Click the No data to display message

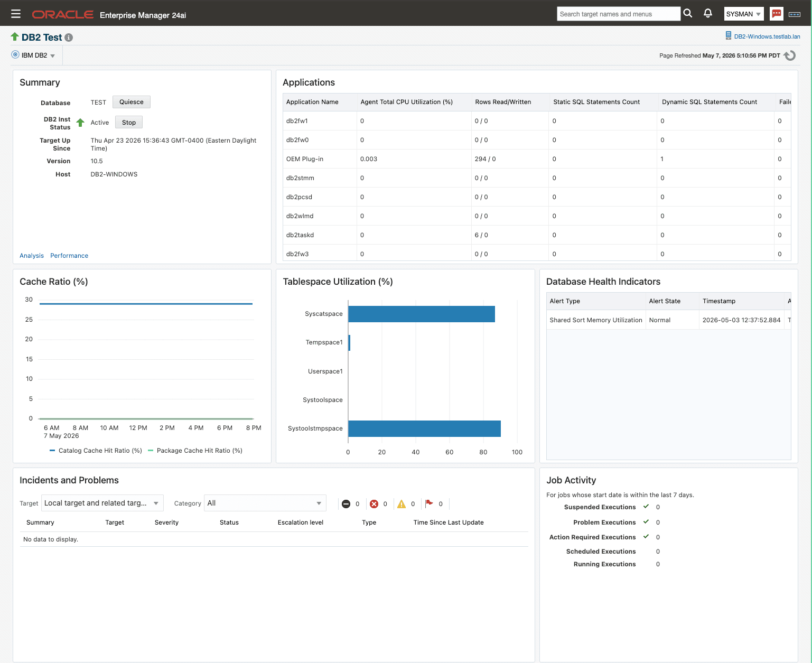[x=51, y=539]
